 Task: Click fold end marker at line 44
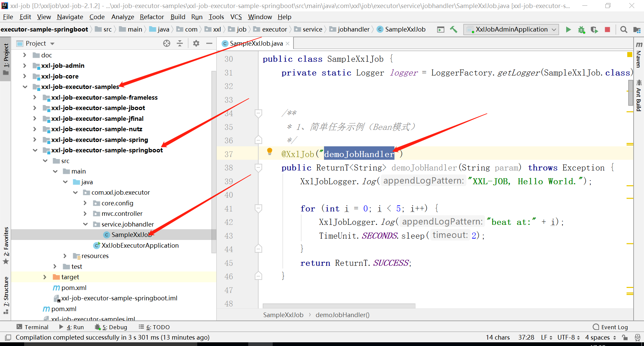pyautogui.click(x=258, y=249)
